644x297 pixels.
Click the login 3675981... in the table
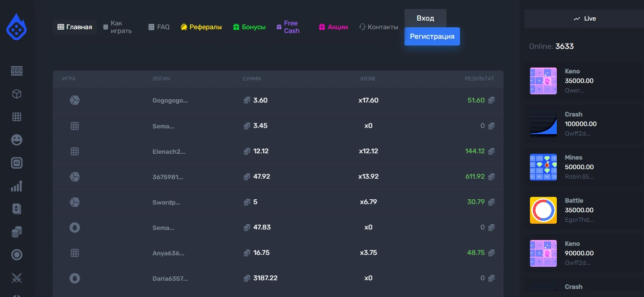coord(168,177)
